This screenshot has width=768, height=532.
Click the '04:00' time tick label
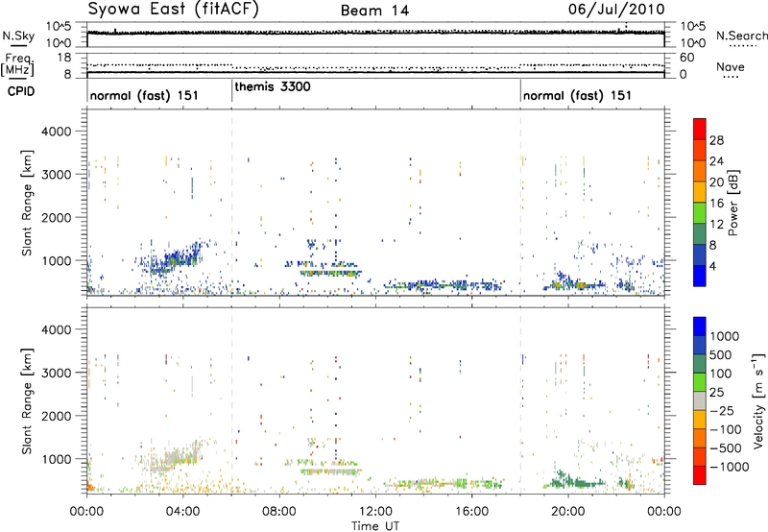pyautogui.click(x=182, y=512)
